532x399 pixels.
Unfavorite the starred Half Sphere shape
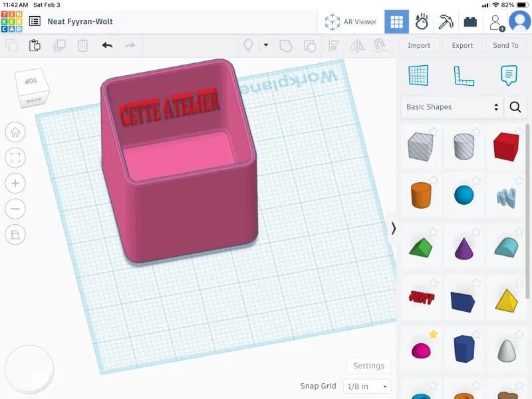[434, 334]
